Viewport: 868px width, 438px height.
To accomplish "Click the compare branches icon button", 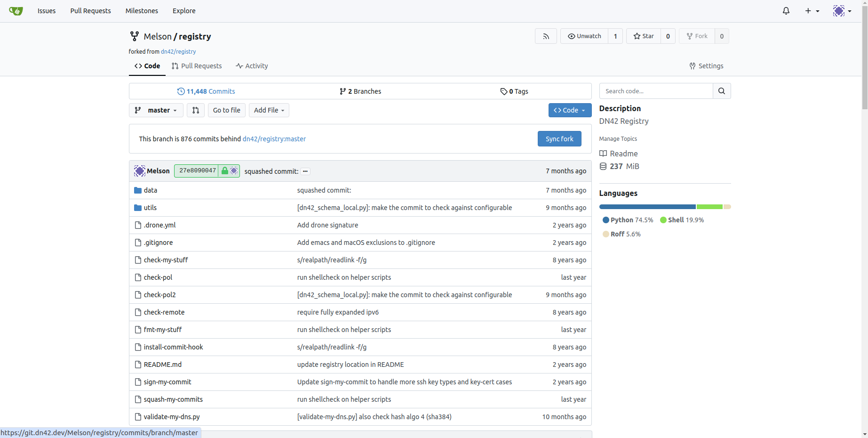I will [x=196, y=110].
